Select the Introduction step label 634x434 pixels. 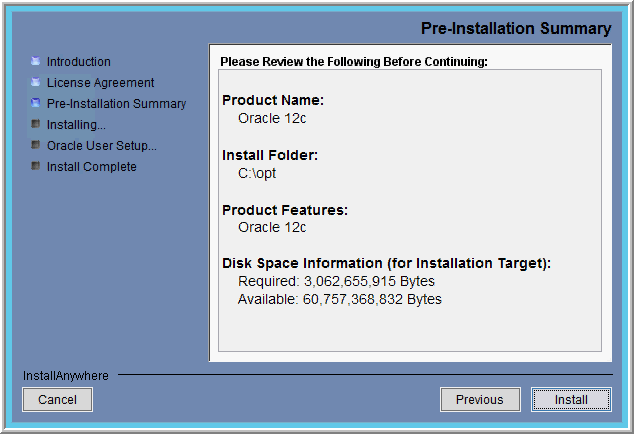(78, 62)
